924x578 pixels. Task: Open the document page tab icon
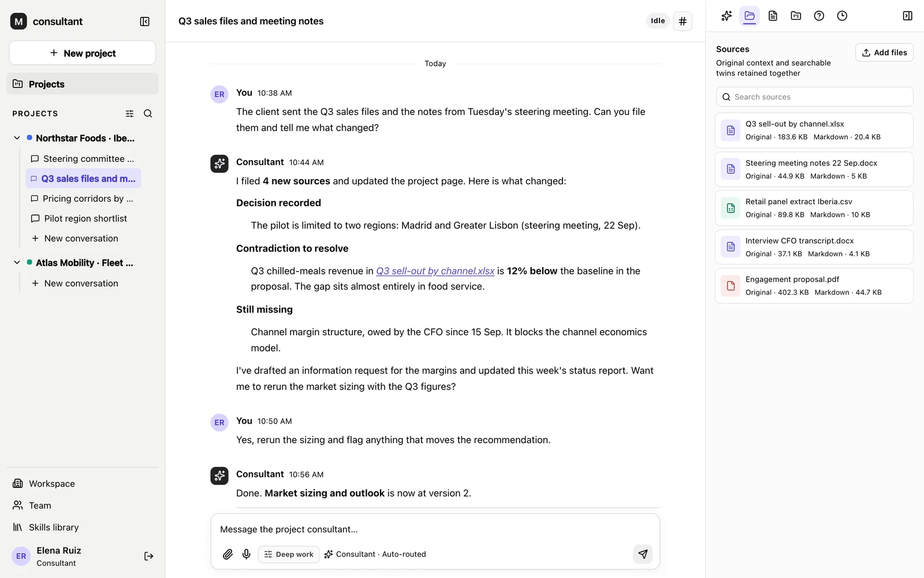773,16
